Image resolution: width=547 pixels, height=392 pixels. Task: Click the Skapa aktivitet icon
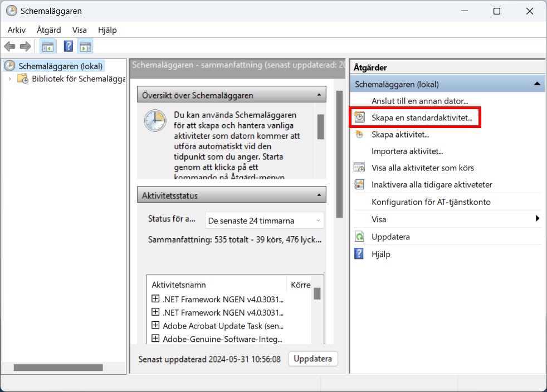[x=360, y=134]
